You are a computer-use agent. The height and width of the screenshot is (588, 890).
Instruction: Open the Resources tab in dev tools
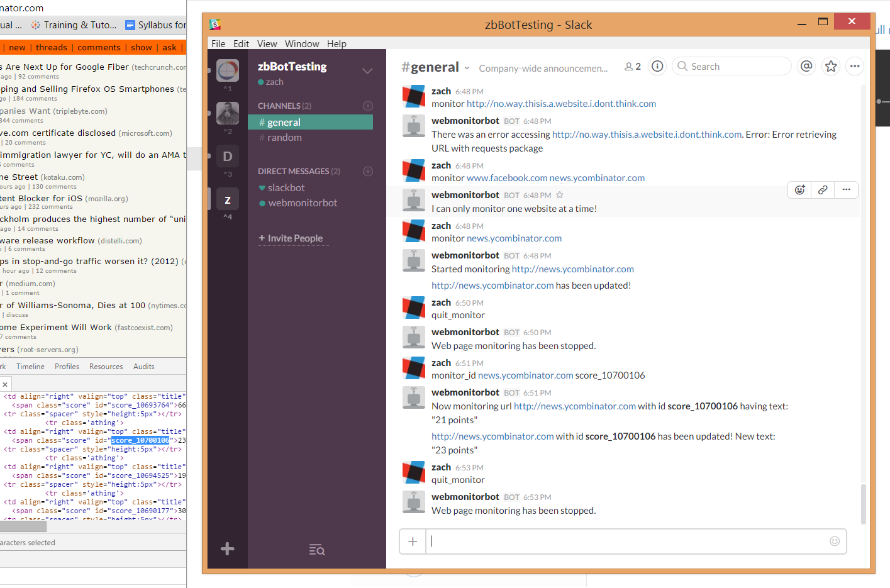pos(106,366)
